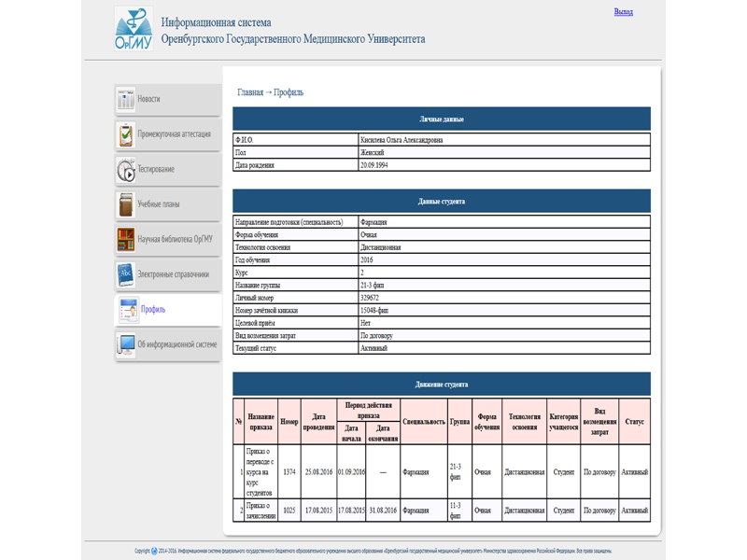Click the Название приказа column header
Viewport: 747px width, 560px height.
pos(261,422)
